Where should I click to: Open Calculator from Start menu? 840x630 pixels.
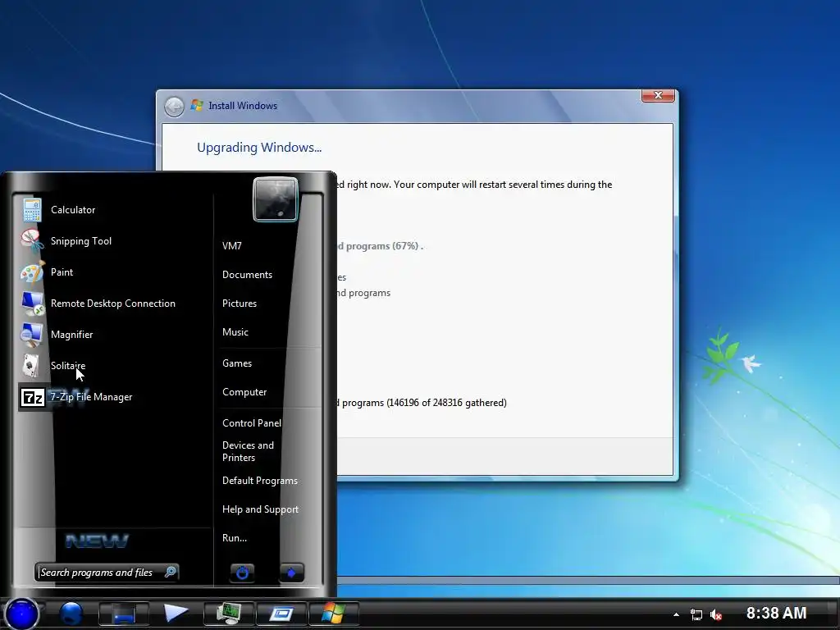[x=115, y=210]
